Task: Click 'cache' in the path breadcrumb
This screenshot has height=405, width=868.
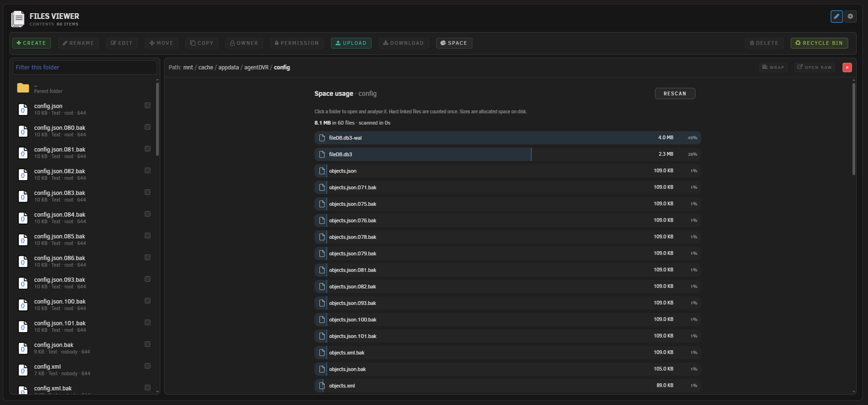Action: (206, 67)
